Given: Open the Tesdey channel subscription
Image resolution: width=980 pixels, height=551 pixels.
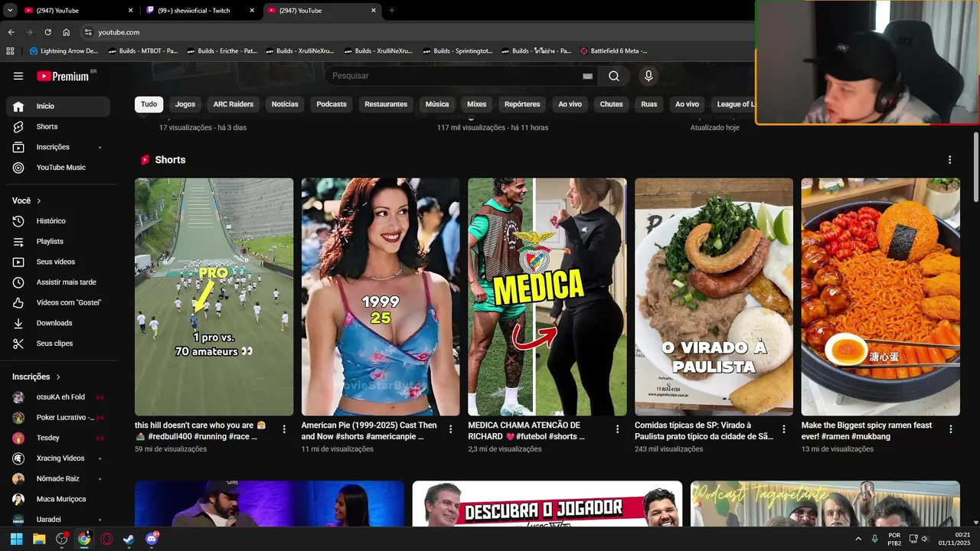Looking at the screenshot, I should [58, 438].
